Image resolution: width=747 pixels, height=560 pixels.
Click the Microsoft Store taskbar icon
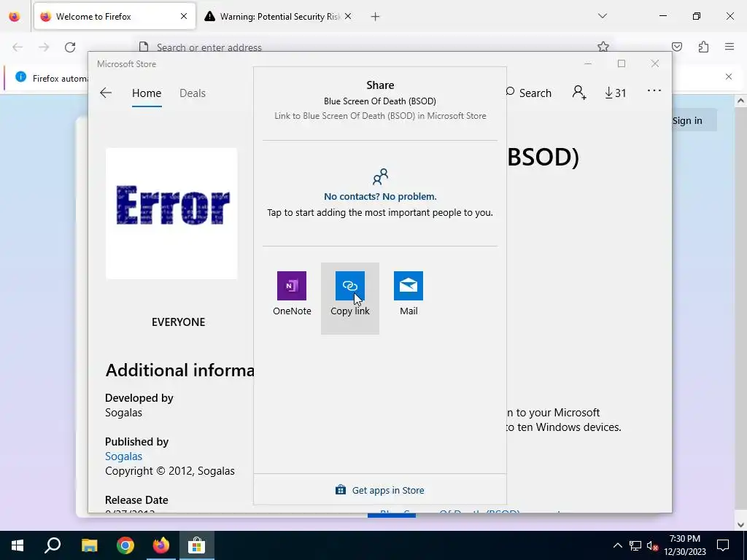tap(196, 545)
